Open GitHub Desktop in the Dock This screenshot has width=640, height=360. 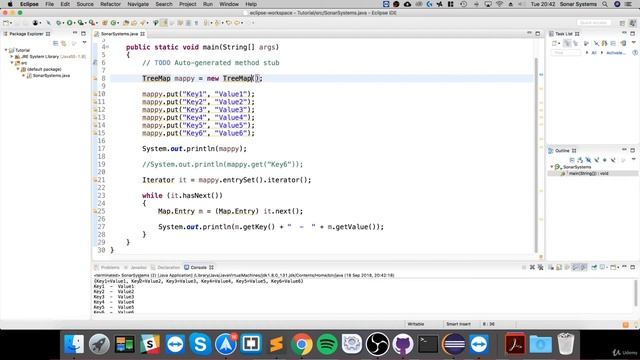[403, 344]
